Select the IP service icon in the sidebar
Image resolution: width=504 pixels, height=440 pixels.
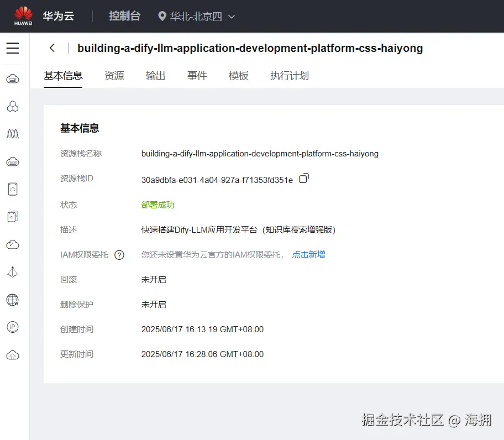click(12, 327)
